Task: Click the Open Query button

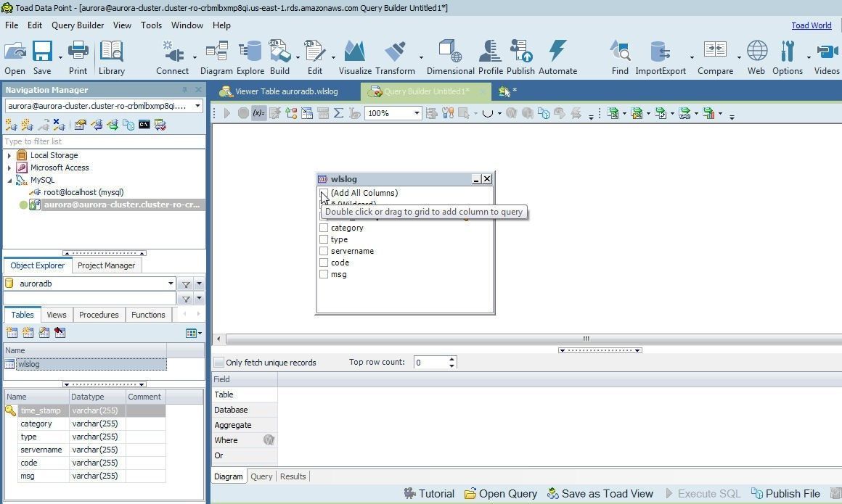Action: tap(500, 493)
